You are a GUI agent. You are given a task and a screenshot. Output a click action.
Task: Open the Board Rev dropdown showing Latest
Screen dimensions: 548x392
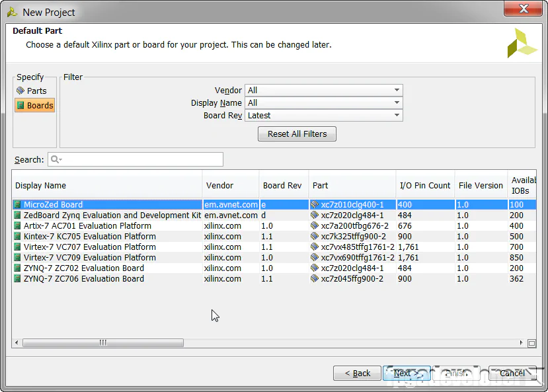(x=396, y=115)
